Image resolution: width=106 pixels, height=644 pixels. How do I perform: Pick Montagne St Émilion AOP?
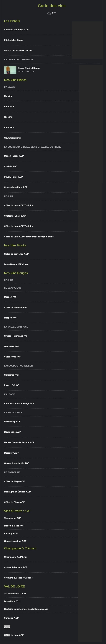pyautogui.click(x=17, y=492)
